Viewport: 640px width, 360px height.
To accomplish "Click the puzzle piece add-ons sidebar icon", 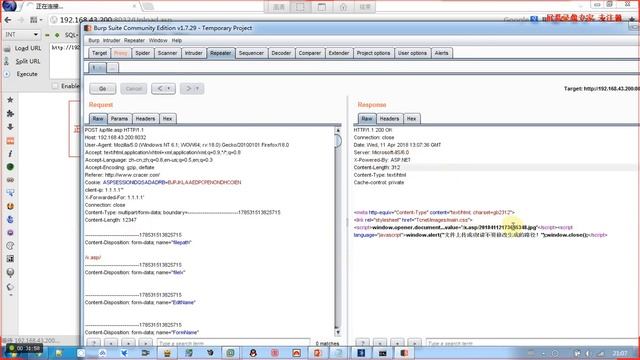I will (x=10, y=113).
